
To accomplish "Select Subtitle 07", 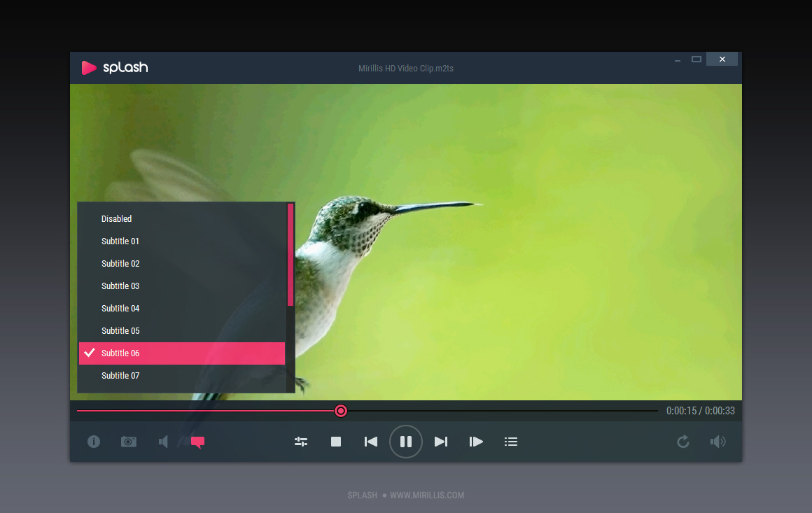I will pos(182,376).
